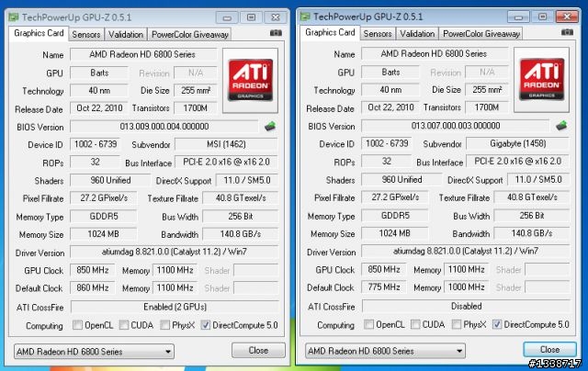Click Default Clock value 860 MHz in left window
588x371 pixels.
click(93, 287)
